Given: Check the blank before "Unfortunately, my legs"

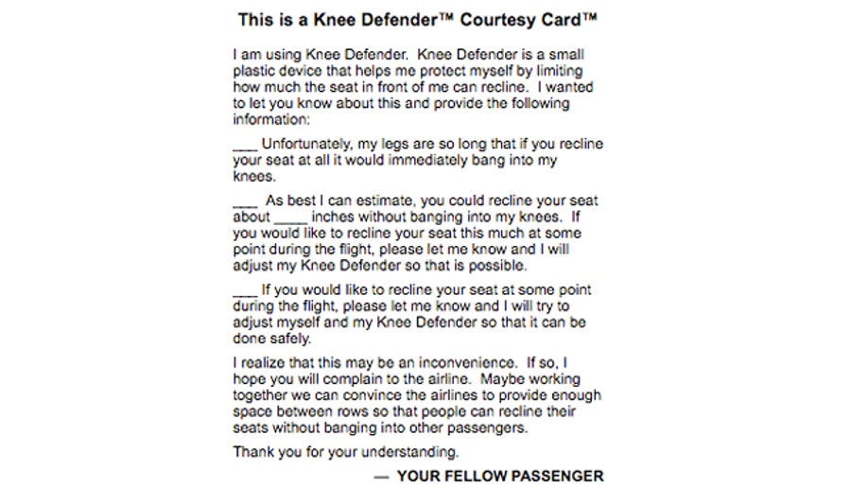Looking at the screenshot, I should coord(245,147).
